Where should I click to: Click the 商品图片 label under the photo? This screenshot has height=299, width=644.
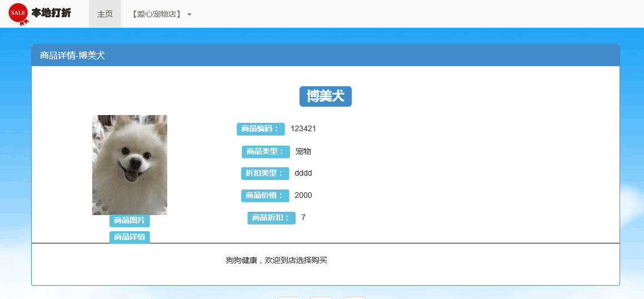(129, 221)
